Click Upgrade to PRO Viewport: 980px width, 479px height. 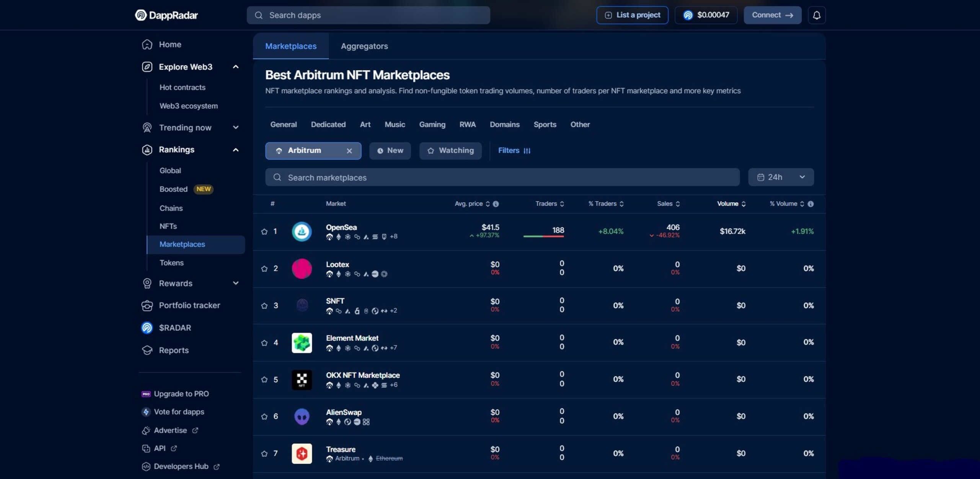pos(181,394)
